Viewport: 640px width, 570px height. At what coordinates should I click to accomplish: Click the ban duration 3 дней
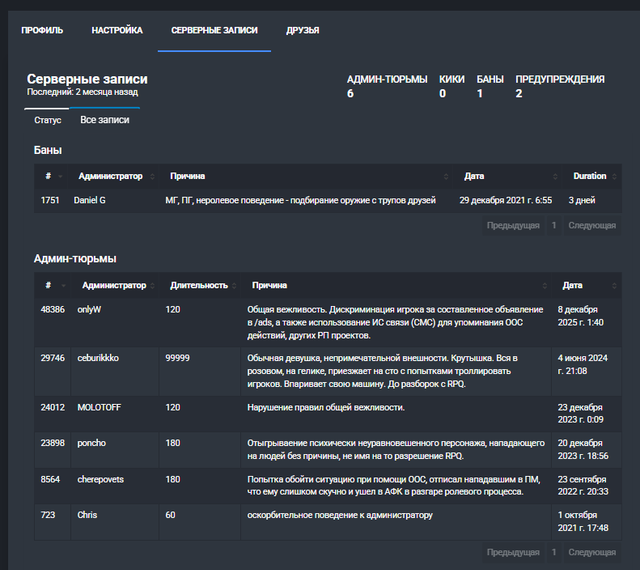pyautogui.click(x=582, y=200)
